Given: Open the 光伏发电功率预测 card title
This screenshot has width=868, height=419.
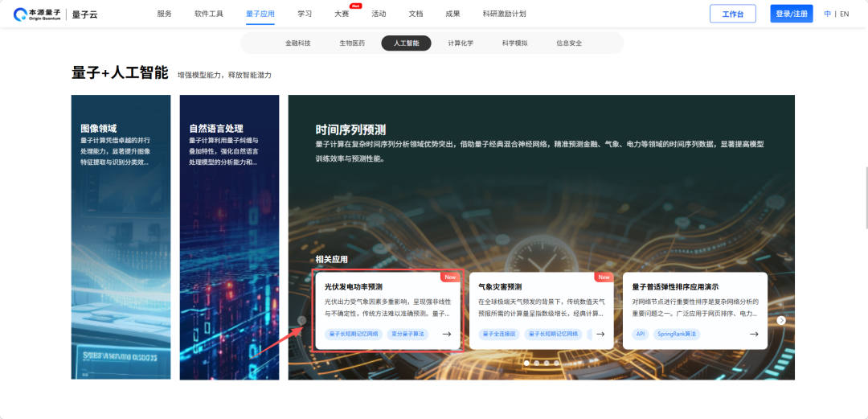Looking at the screenshot, I should [x=354, y=287].
